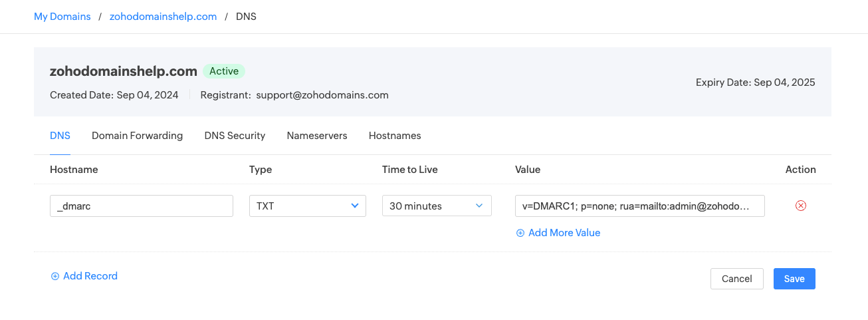
Task: Select the Hostnames tab
Action: click(395, 135)
